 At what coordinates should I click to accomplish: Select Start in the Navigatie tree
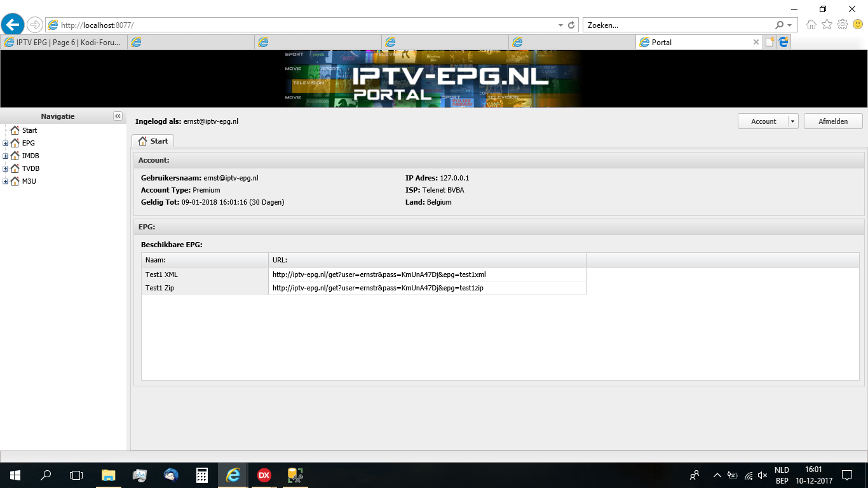tap(30, 130)
